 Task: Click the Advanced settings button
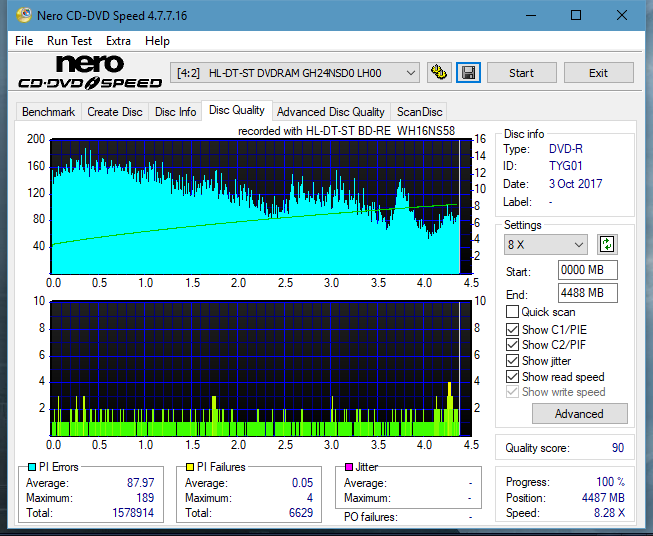(579, 414)
